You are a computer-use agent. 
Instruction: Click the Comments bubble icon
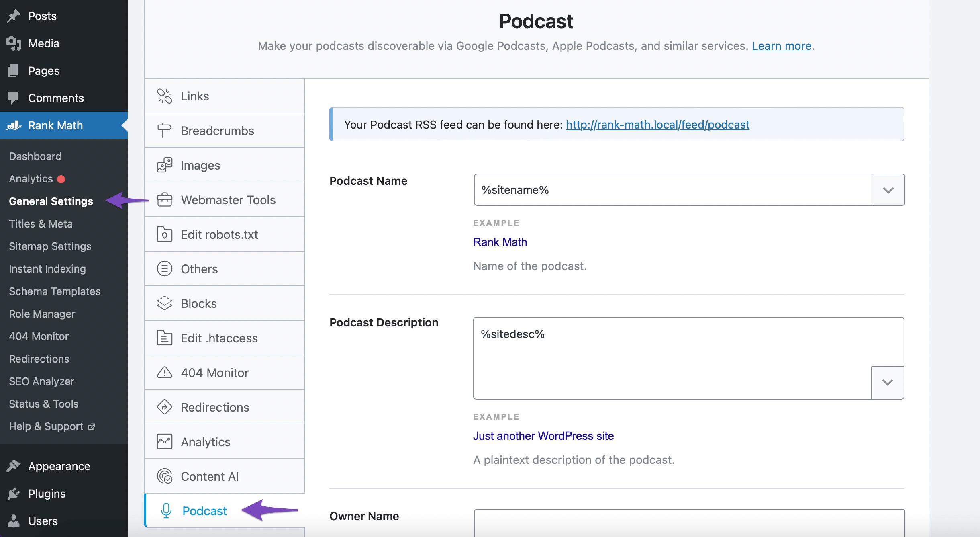14,98
